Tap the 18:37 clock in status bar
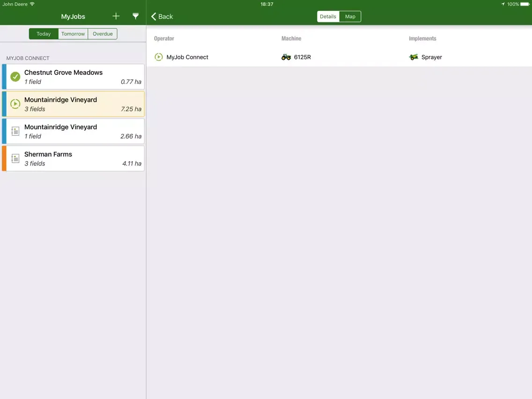Image resolution: width=532 pixels, height=399 pixels. click(266, 4)
